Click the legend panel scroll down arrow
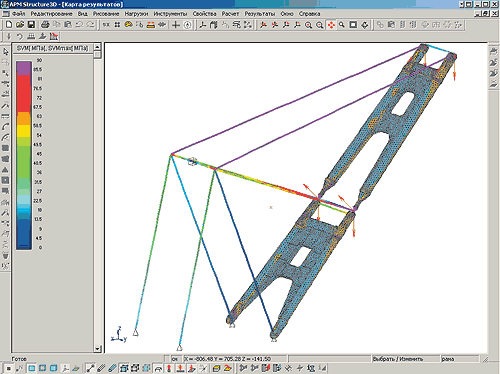 97,349
